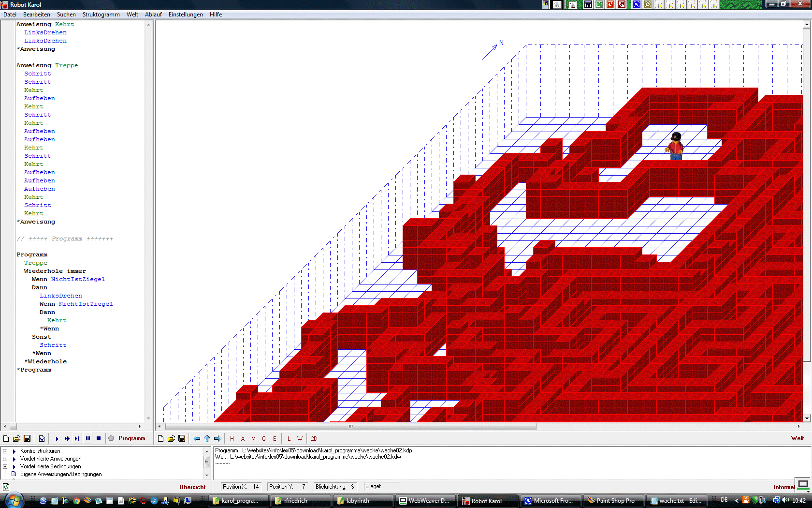Move Karol forward with the up arrow
Viewport: 812px width, 508px height.
pyautogui.click(x=207, y=439)
